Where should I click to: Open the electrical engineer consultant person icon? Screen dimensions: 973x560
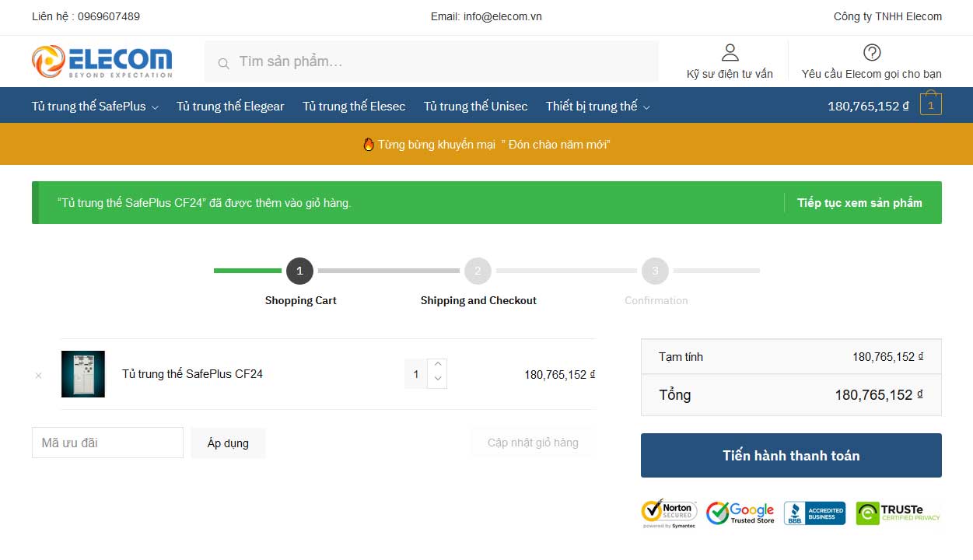tap(730, 52)
